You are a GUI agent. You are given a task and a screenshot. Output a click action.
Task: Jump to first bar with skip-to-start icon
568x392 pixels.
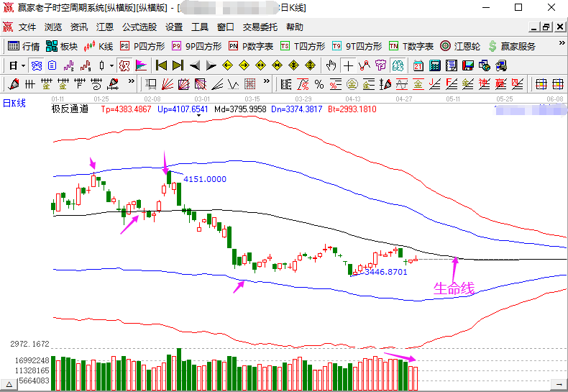tap(161, 65)
